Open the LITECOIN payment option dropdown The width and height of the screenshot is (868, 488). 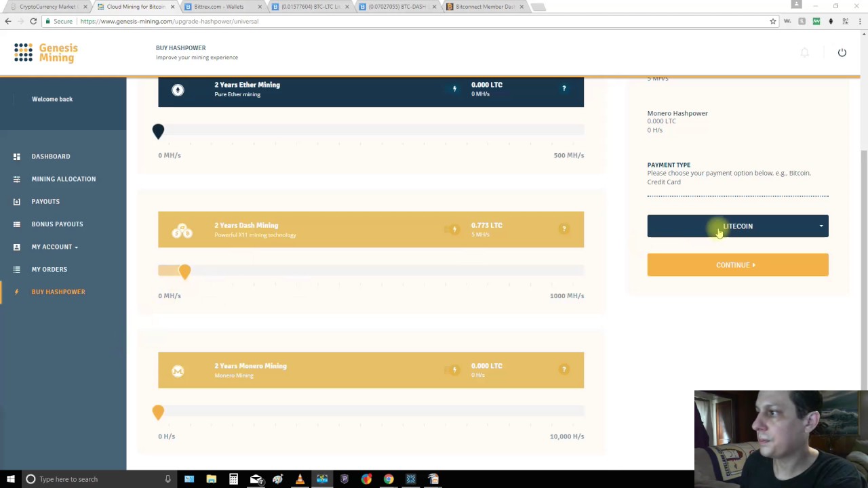[x=738, y=226]
